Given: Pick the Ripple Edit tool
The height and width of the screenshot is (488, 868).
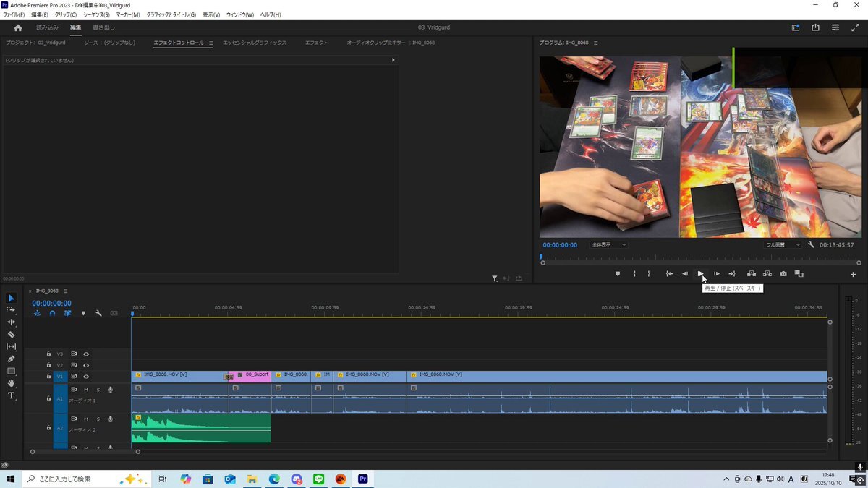Looking at the screenshot, I should [x=11, y=322].
